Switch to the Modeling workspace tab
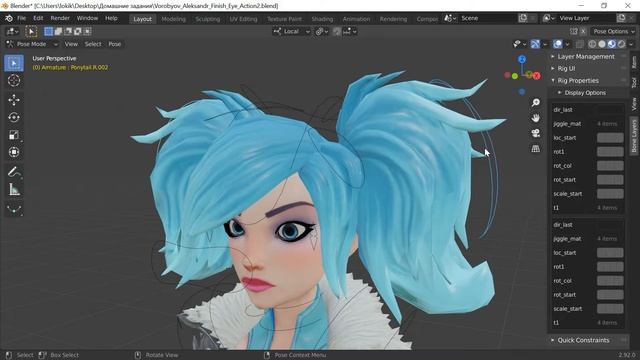This screenshot has height=360, width=640. click(x=173, y=19)
